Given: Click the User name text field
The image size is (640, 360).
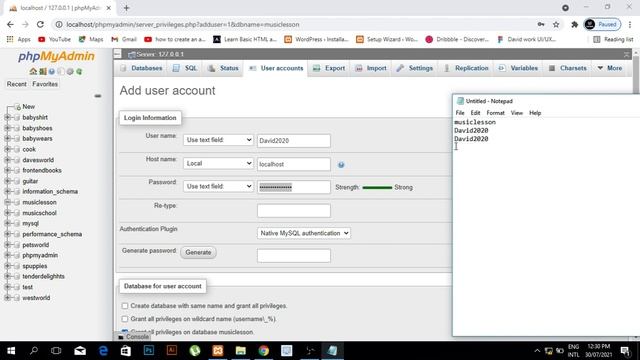Looking at the screenshot, I should pos(294,140).
